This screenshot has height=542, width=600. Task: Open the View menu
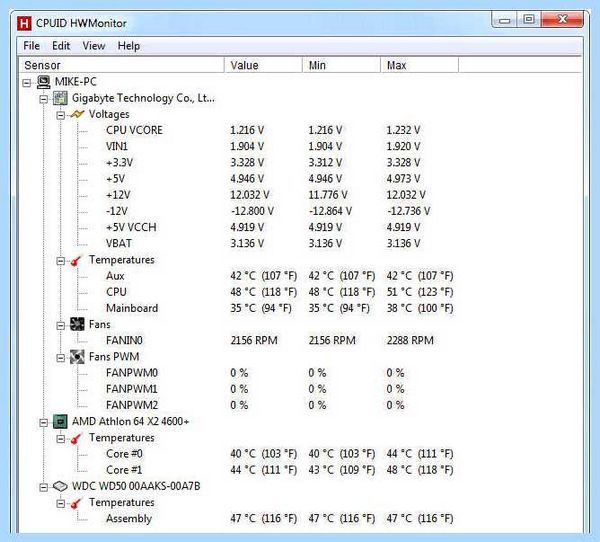(x=94, y=46)
